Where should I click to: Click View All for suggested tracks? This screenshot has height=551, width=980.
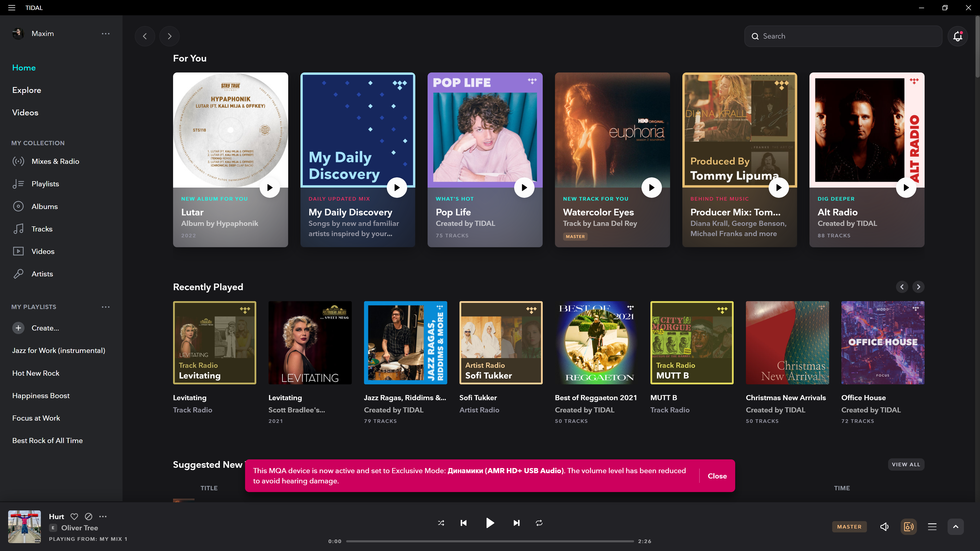[x=906, y=464]
